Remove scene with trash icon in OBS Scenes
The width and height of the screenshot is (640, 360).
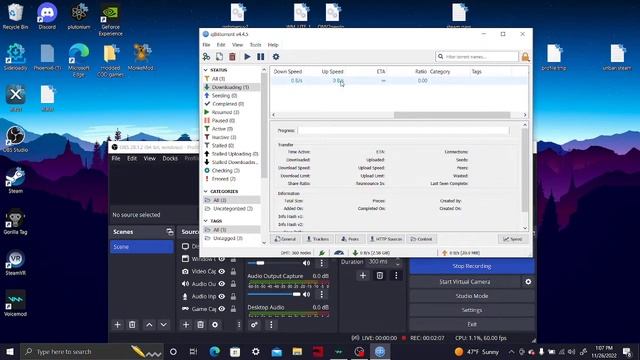click(132, 324)
